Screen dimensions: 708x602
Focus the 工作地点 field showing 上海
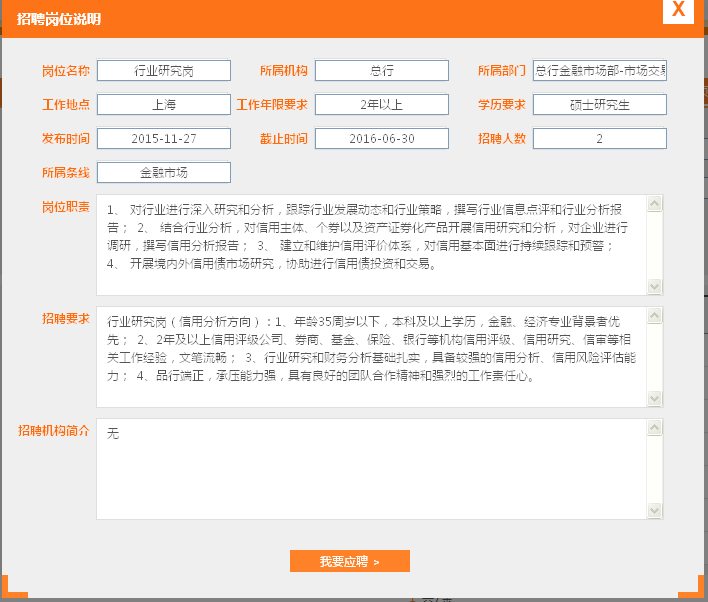click(x=164, y=105)
